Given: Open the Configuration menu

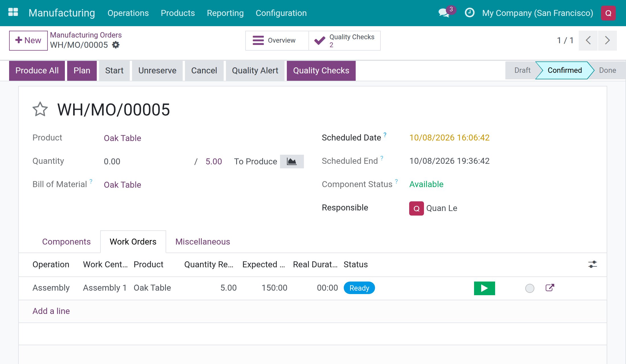Looking at the screenshot, I should click(x=281, y=13).
